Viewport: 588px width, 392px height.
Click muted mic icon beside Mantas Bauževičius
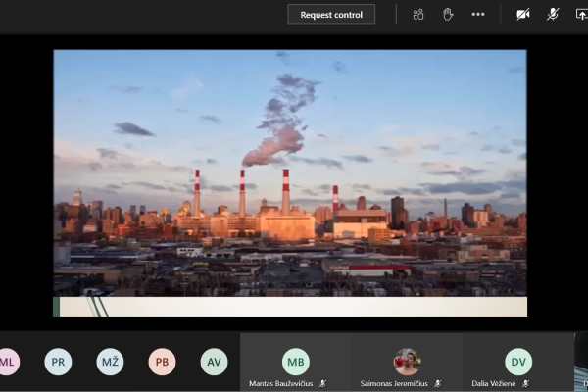322,384
